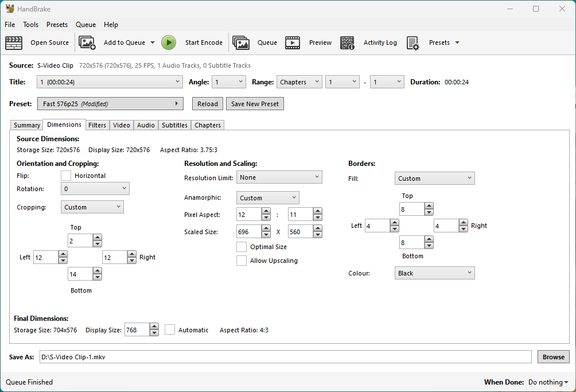Open the end chapter dropdown
This screenshot has height=392, width=576.
coord(387,82)
